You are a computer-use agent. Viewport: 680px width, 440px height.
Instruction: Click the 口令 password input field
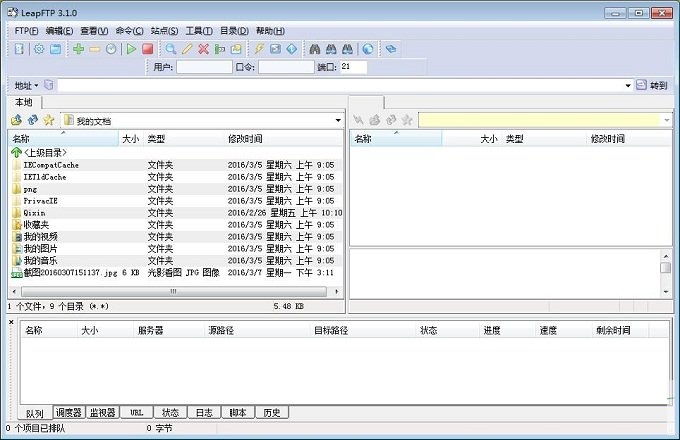[286, 67]
